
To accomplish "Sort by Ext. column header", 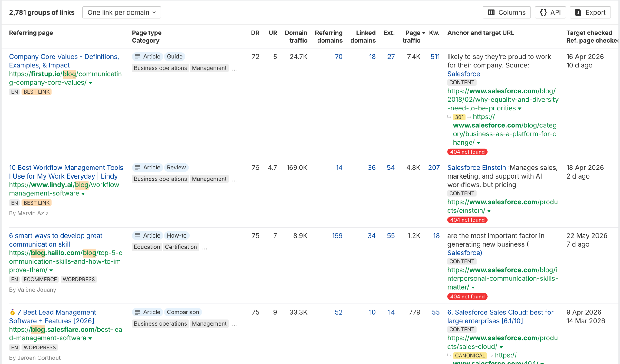I will pos(389,33).
